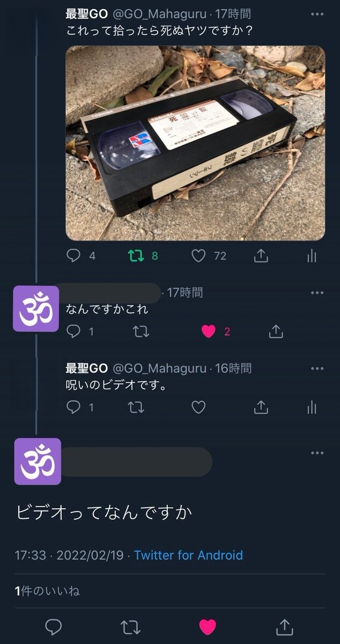Screen dimensions: 340x644
Task: Reply to the VHS tape photo tweet
Action: (x=73, y=256)
